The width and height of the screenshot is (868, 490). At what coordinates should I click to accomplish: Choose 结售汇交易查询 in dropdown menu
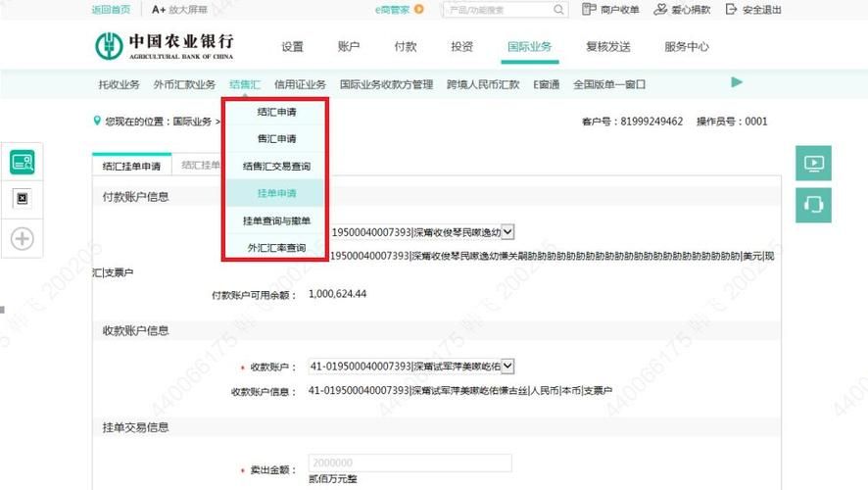point(275,166)
